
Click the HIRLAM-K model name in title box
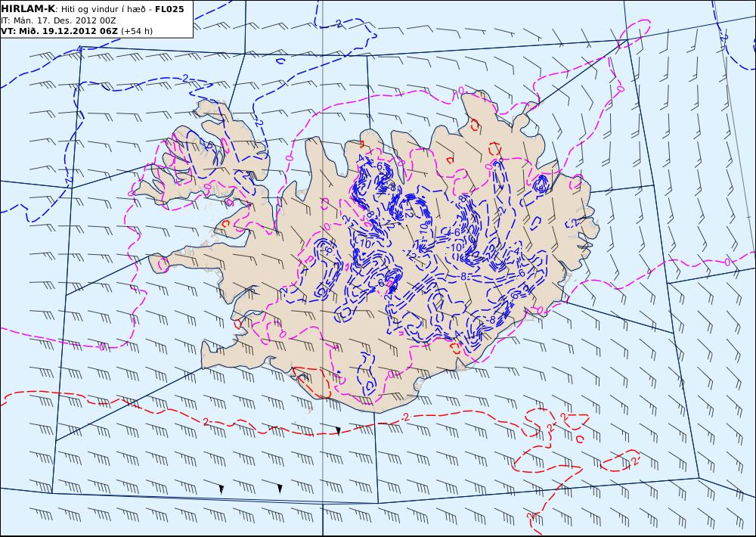coord(27,9)
